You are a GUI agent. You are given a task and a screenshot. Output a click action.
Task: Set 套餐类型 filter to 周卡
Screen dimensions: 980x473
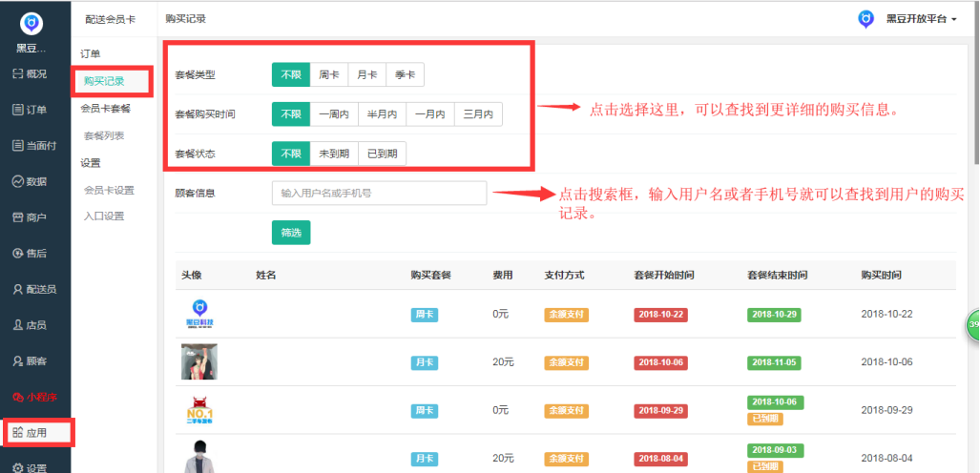pyautogui.click(x=329, y=75)
